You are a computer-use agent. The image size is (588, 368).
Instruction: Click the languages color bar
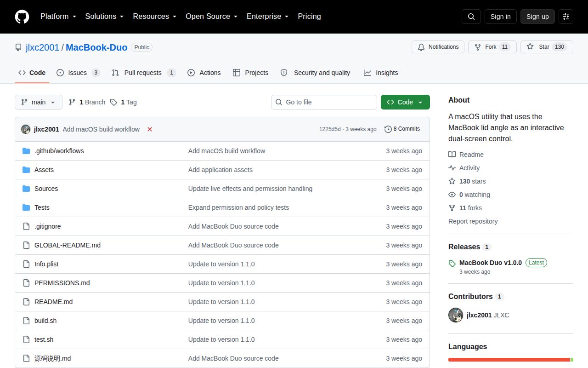coord(511,360)
